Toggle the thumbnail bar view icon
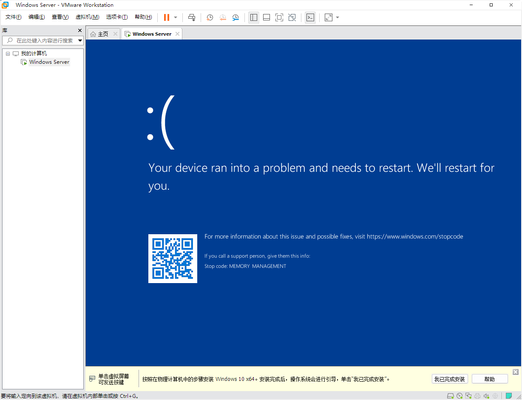Image resolution: width=522 pixels, height=400 pixels. click(x=266, y=17)
